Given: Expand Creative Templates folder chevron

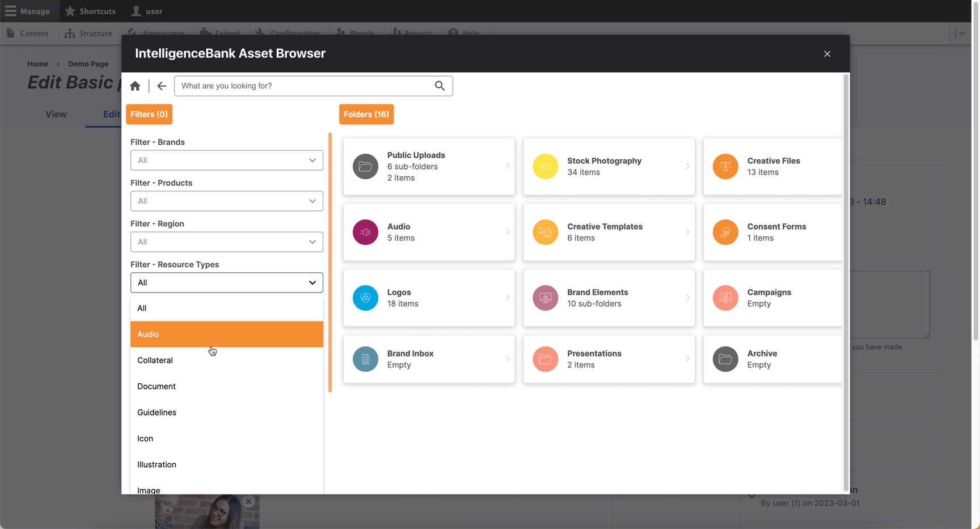Looking at the screenshot, I should (x=687, y=232).
